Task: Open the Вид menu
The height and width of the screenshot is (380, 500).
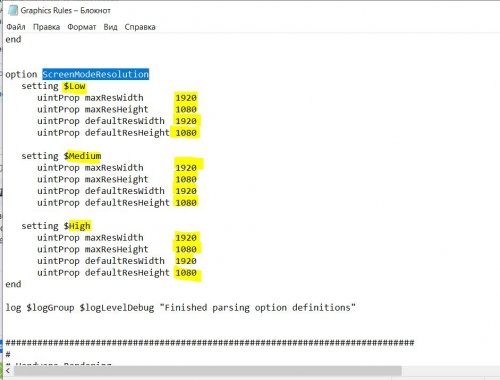Action: [x=110, y=27]
